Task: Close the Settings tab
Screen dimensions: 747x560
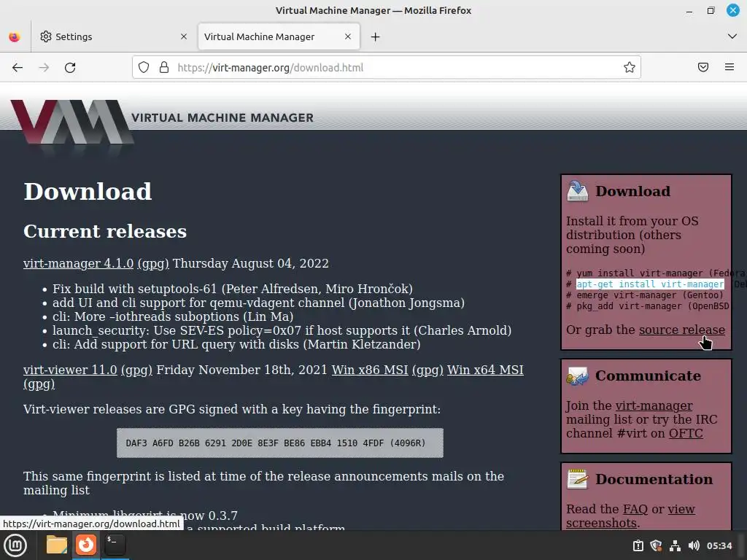Action: click(184, 36)
